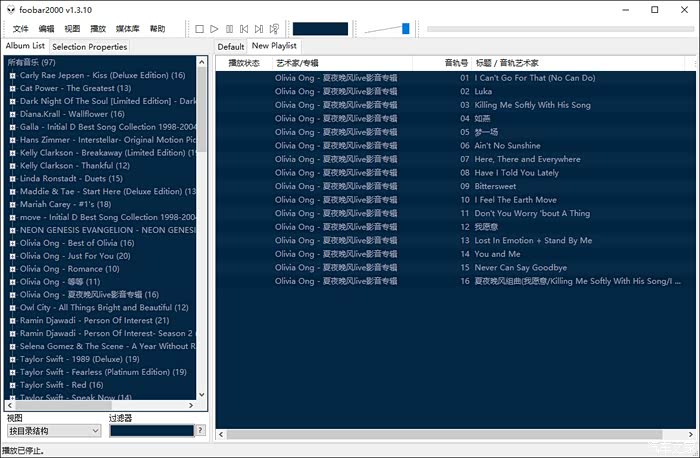The width and height of the screenshot is (700, 458).
Task: Click the seek bar track
Action: [558, 29]
